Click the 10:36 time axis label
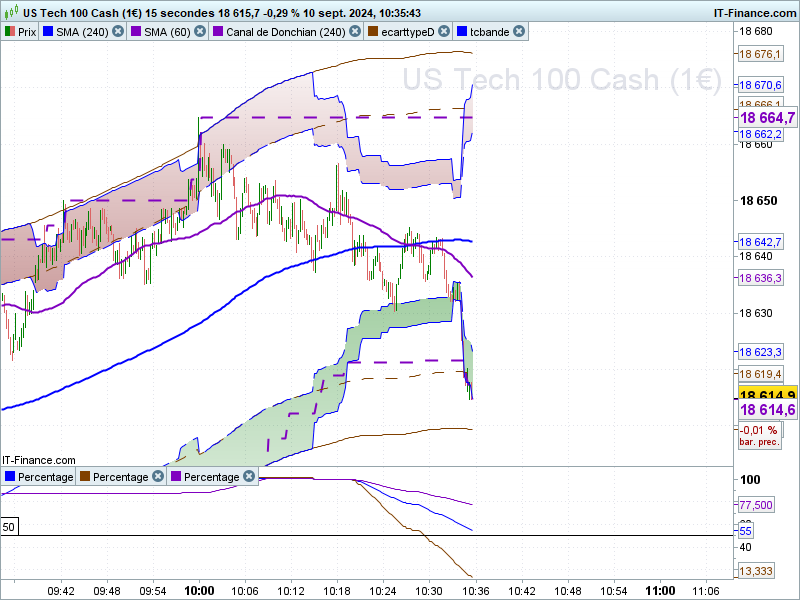The width and height of the screenshot is (800, 600). coord(476,591)
